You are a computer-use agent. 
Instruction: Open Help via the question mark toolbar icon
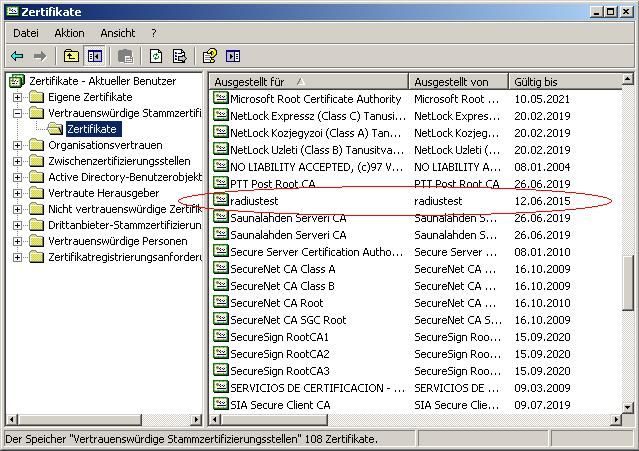tap(210, 56)
